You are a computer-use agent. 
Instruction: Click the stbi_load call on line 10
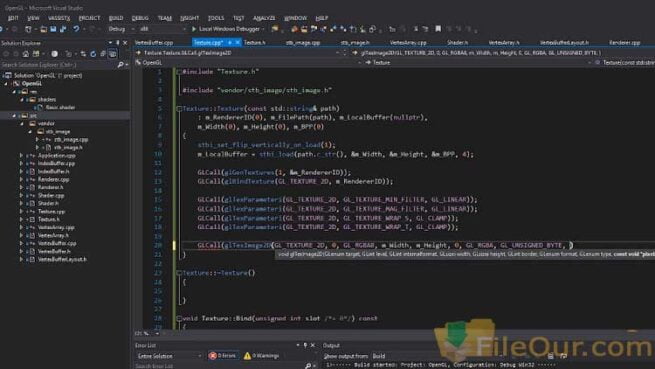point(277,154)
